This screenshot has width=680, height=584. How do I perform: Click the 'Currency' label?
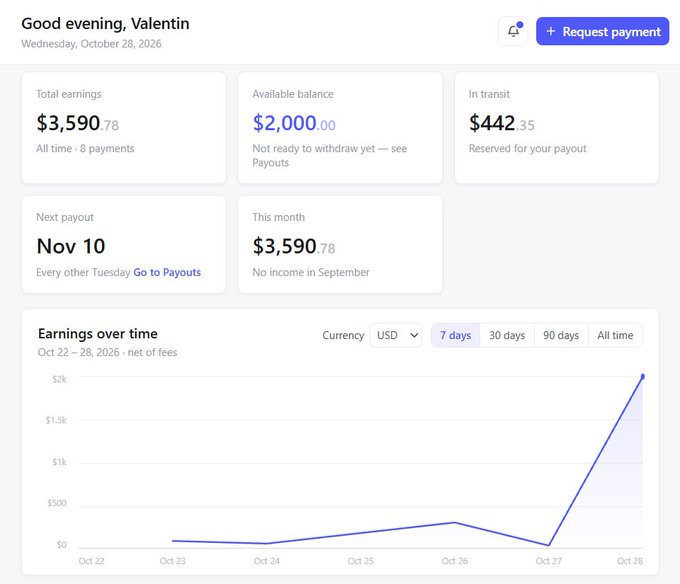click(x=343, y=335)
